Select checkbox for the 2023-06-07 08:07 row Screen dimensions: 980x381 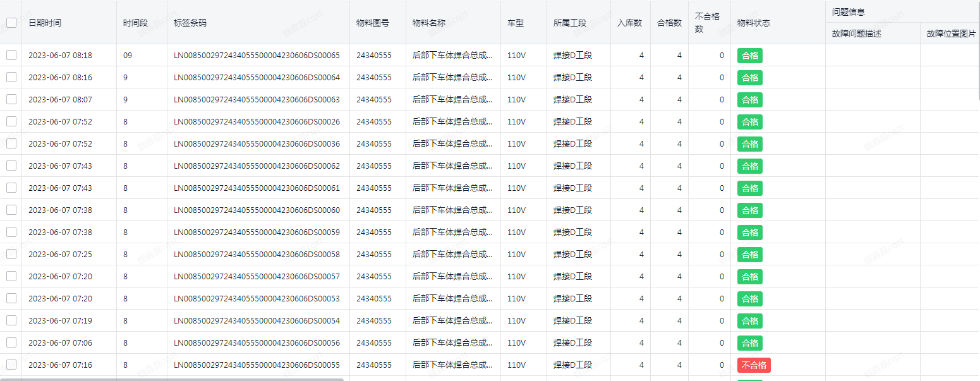11,99
